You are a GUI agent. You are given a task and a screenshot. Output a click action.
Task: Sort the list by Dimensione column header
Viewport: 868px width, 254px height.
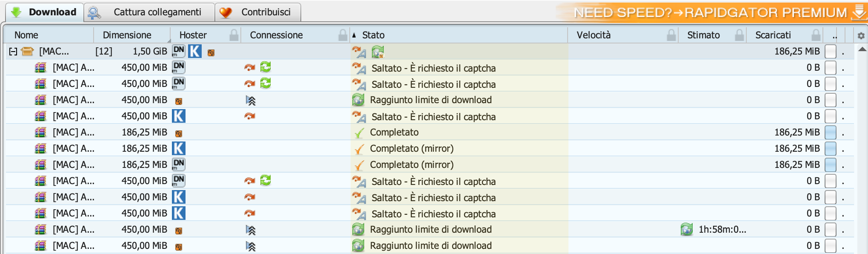127,35
